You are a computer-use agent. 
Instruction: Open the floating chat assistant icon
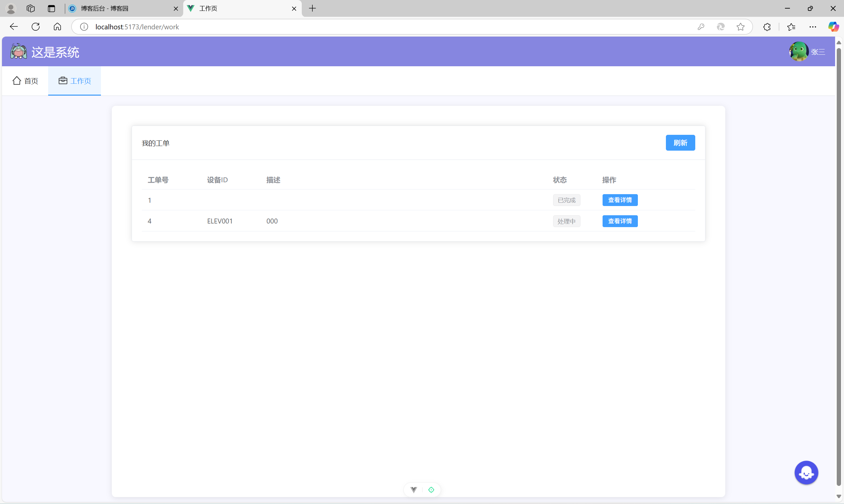(x=806, y=472)
